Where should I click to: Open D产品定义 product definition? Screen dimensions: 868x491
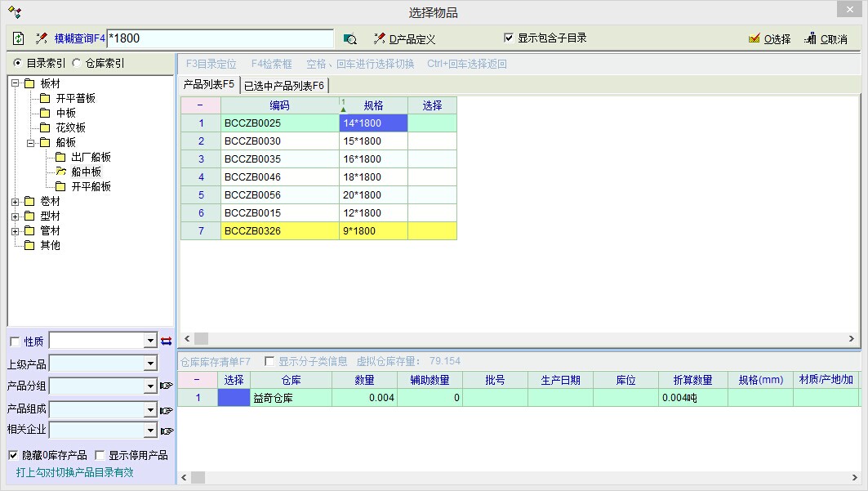(404, 38)
